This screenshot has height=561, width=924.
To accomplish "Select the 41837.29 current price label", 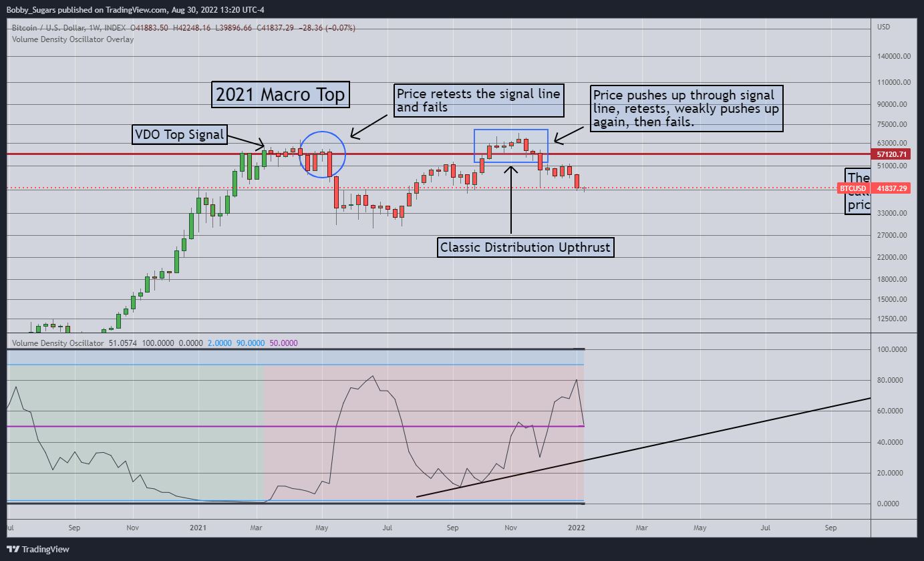I will (892, 188).
